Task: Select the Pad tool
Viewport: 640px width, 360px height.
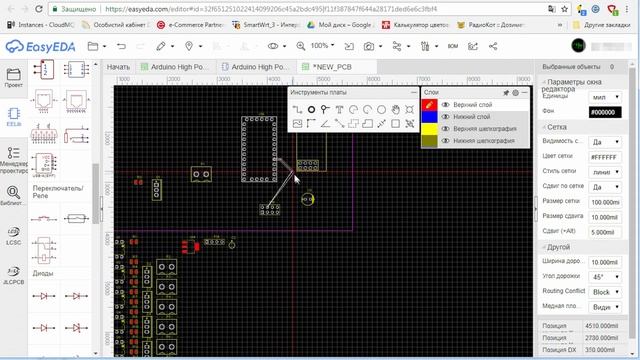Action: pos(311,109)
